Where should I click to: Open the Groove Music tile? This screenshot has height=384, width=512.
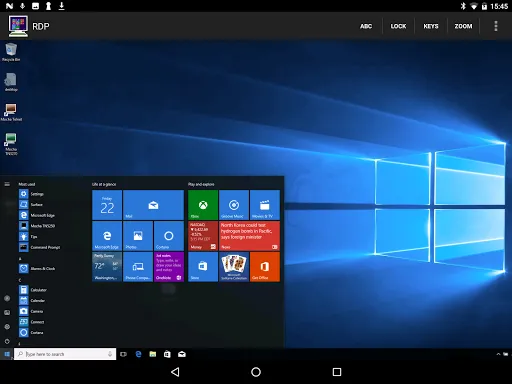pos(234,205)
